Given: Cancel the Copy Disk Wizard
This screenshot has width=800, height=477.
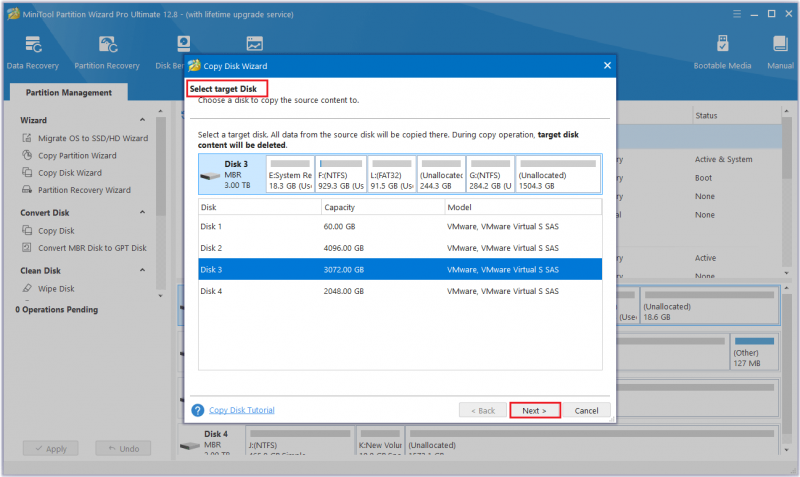Looking at the screenshot, I should (x=586, y=411).
